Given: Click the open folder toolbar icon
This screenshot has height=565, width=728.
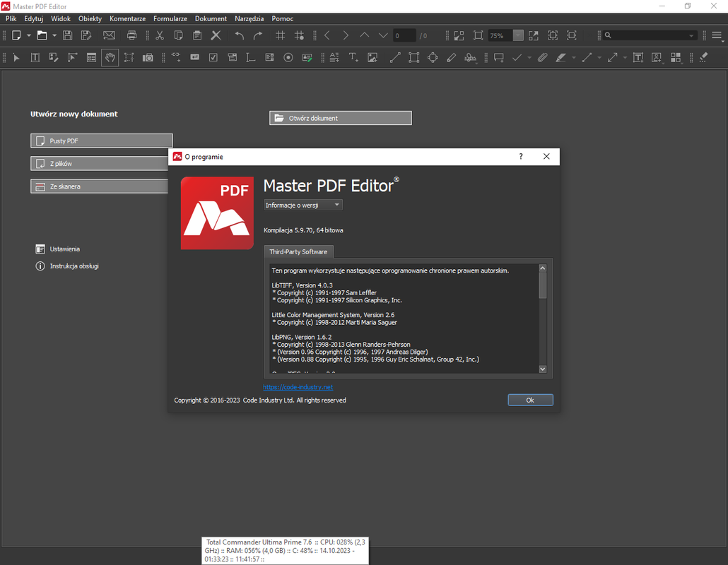Looking at the screenshot, I should (x=42, y=35).
